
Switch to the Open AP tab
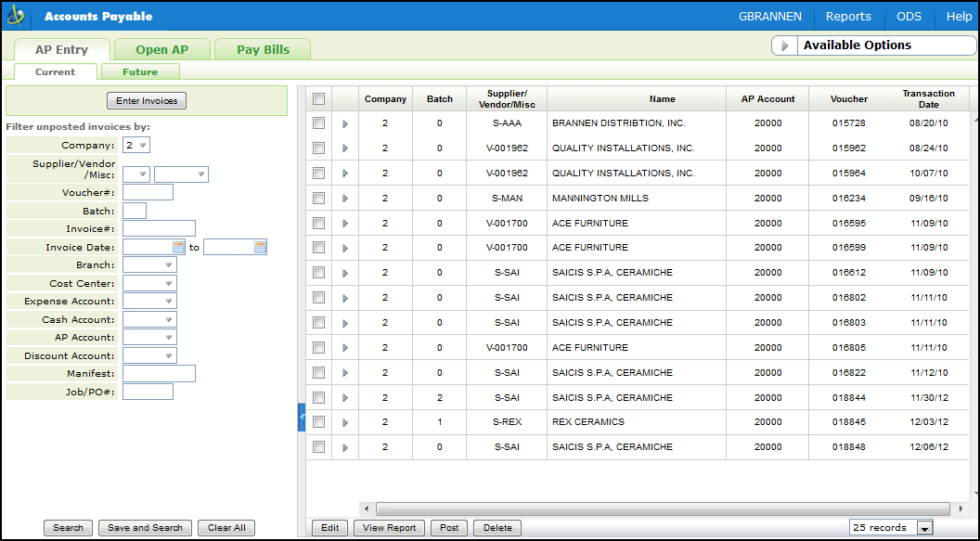[x=161, y=50]
